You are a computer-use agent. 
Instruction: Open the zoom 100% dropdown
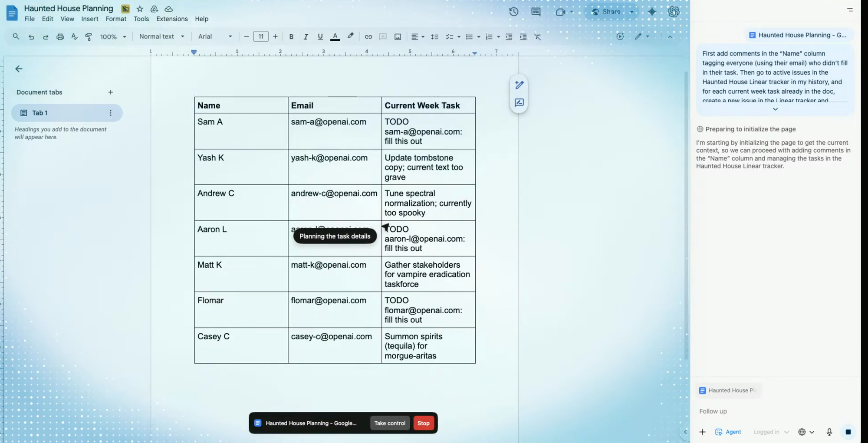pyautogui.click(x=113, y=37)
